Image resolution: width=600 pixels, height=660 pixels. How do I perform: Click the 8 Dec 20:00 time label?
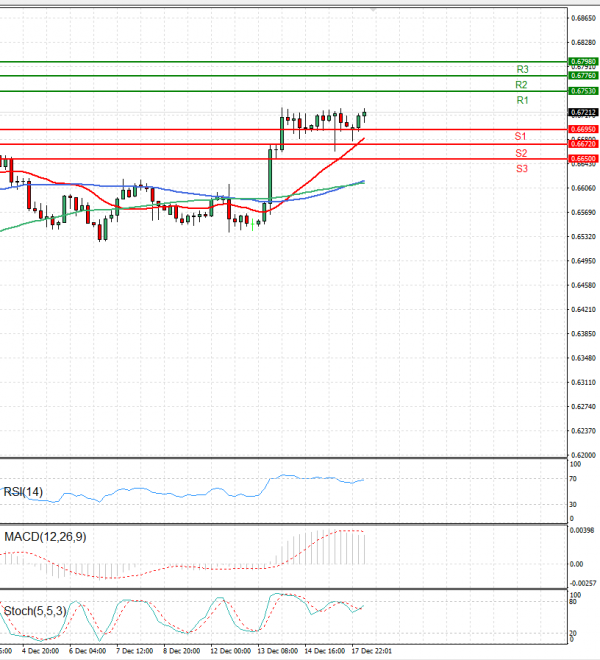click(x=182, y=651)
